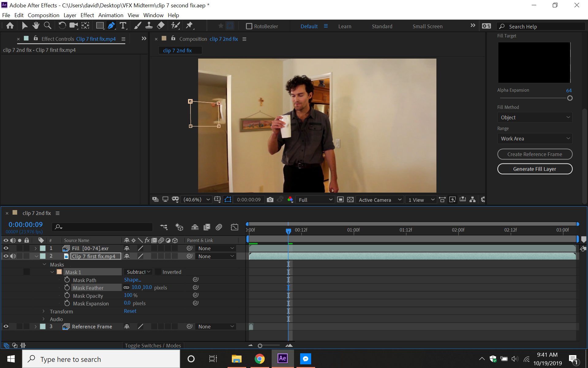Open the Graph Editor
The image size is (588, 368).
pos(234,227)
